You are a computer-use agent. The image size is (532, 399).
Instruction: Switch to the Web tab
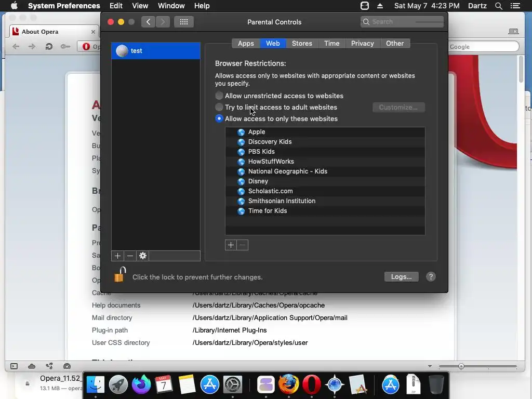273,44
